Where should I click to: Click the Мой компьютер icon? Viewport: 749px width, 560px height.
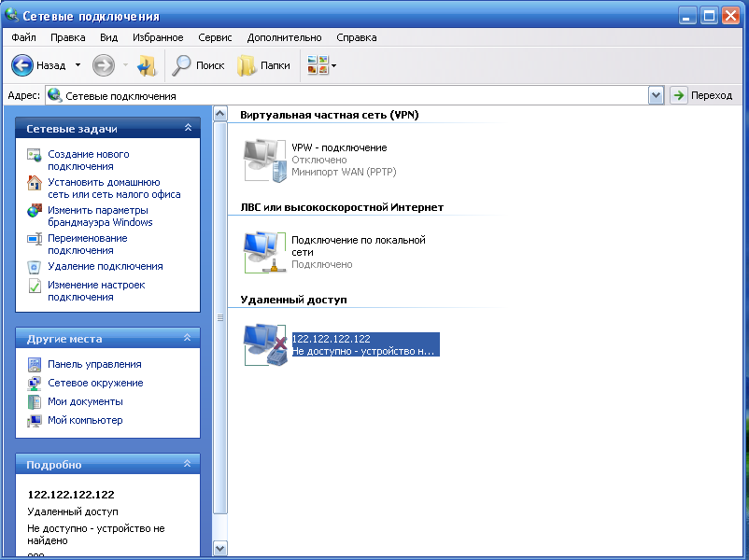pyautogui.click(x=35, y=421)
